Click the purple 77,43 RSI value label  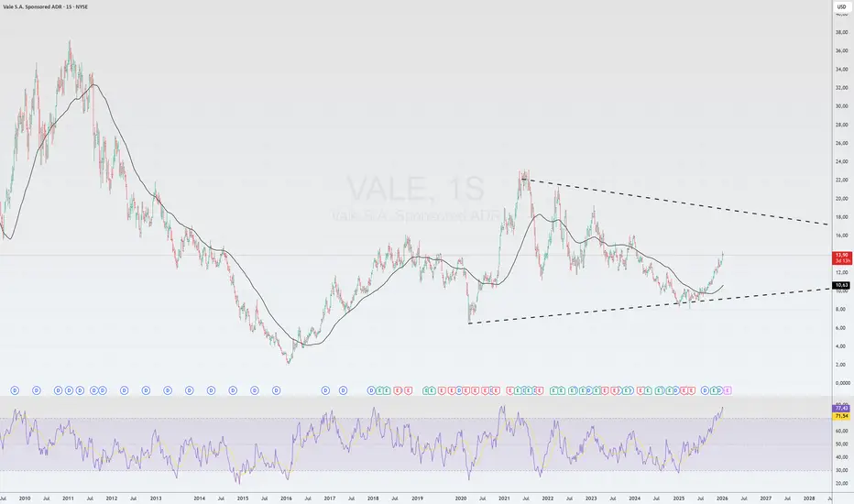841,408
